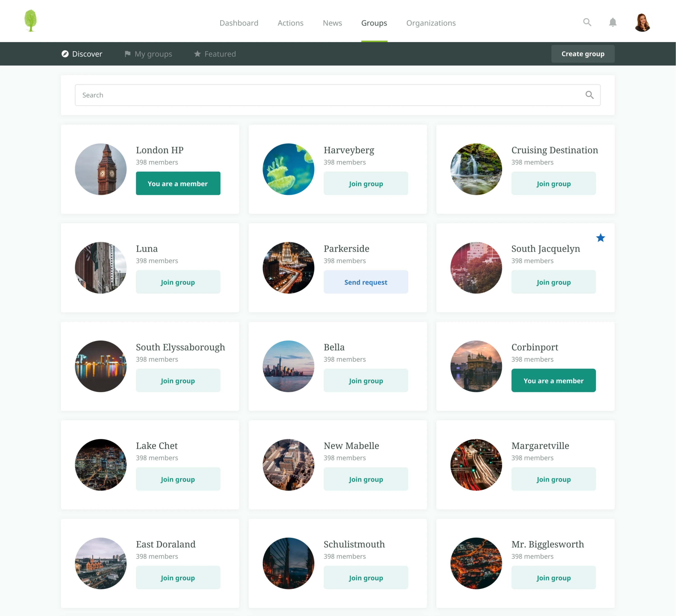Click the blue star on South Jacquelyn card

pyautogui.click(x=600, y=238)
